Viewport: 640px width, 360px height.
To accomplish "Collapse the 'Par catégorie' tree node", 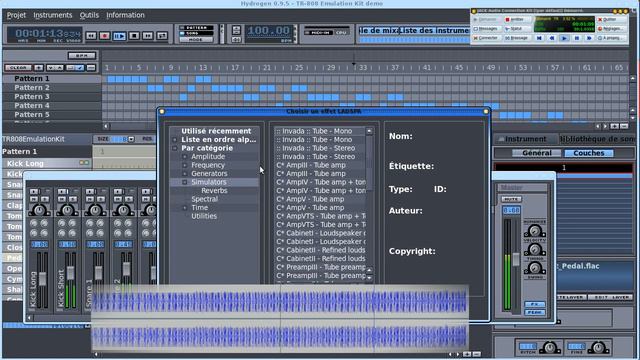I will click(175, 148).
